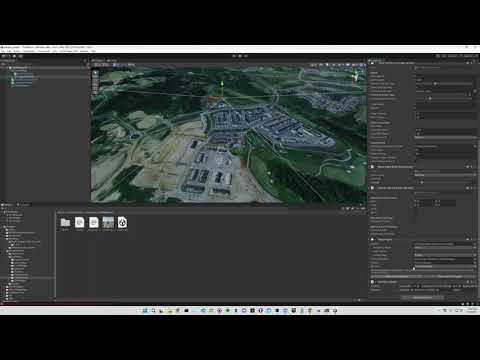This screenshot has height=360, width=480.
Task: Switch to the Console tab
Action: tap(24, 205)
